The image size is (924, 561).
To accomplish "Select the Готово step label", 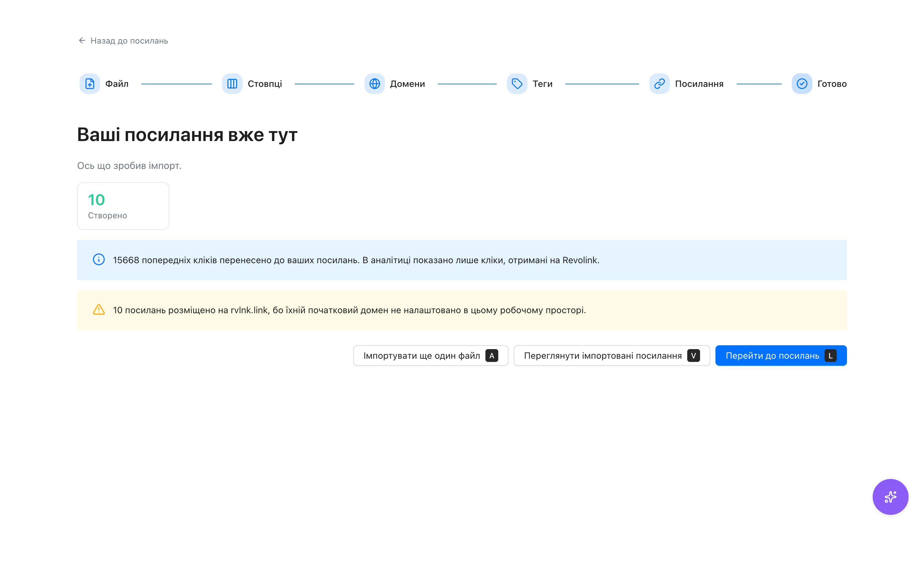I will click(x=832, y=84).
